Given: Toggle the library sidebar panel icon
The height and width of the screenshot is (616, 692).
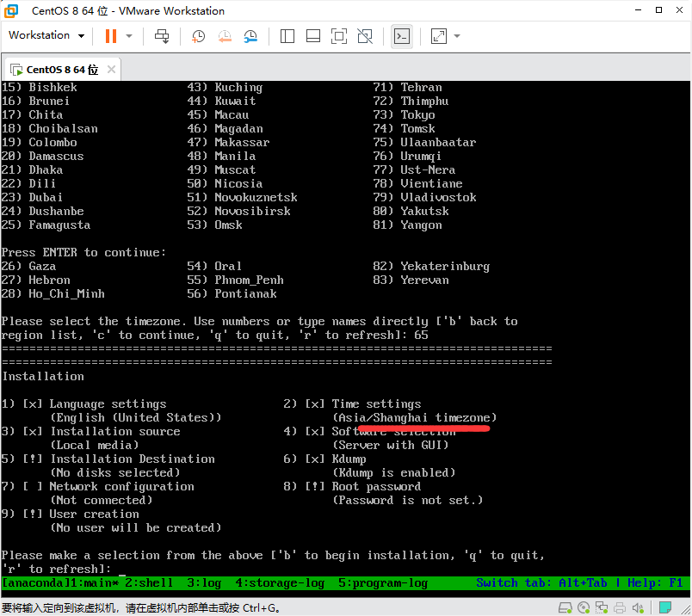Looking at the screenshot, I should pos(287,36).
